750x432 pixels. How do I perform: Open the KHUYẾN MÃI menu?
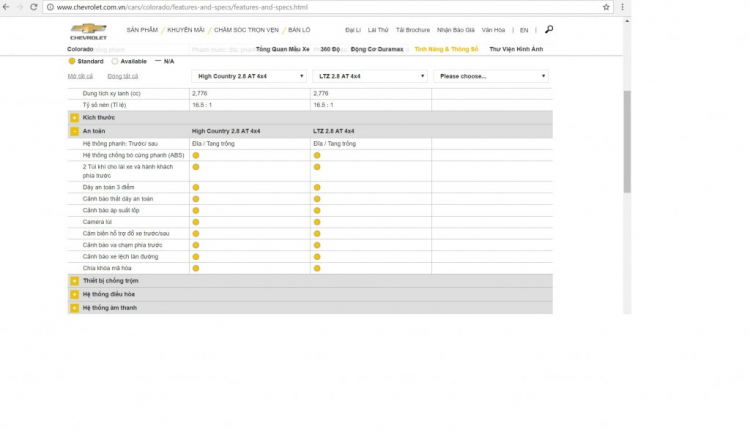click(x=186, y=30)
